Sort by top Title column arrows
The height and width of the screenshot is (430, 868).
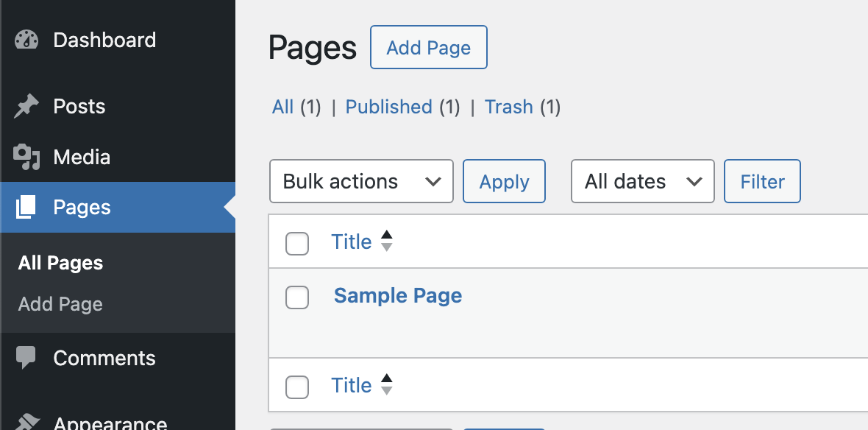click(x=387, y=241)
